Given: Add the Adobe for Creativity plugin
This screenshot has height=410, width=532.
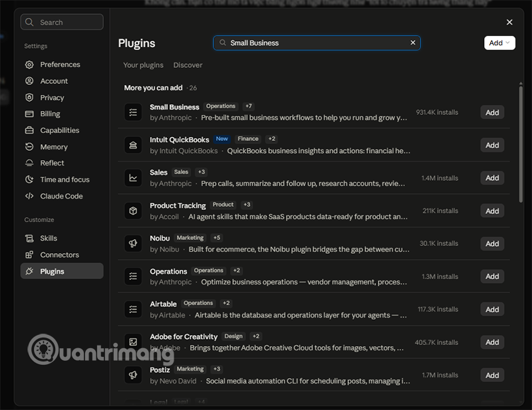Looking at the screenshot, I should pyautogui.click(x=492, y=342).
